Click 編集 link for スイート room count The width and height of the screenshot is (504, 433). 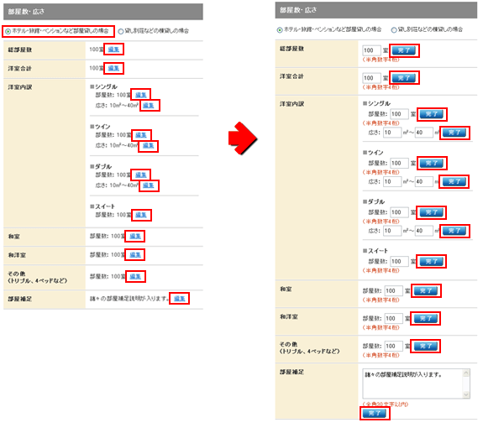tap(142, 215)
